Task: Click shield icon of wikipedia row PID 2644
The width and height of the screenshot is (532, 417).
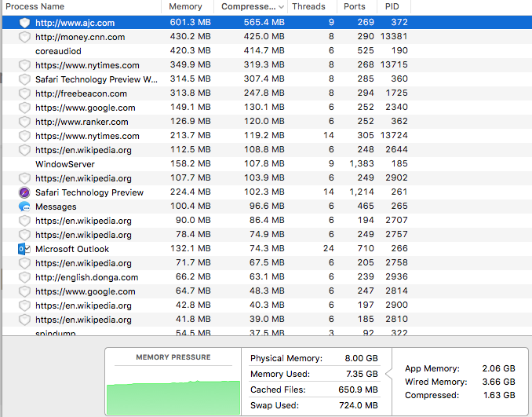Action: tap(24, 150)
